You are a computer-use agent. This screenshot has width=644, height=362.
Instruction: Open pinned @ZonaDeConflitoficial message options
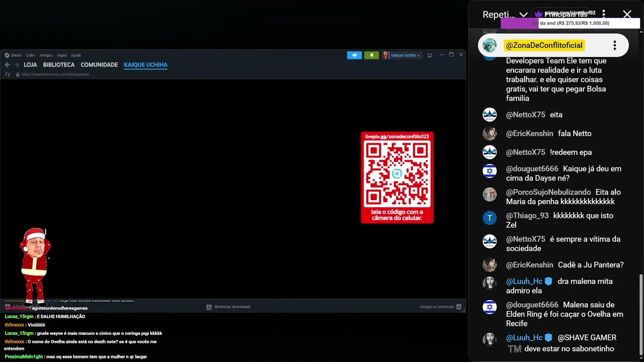click(x=614, y=45)
